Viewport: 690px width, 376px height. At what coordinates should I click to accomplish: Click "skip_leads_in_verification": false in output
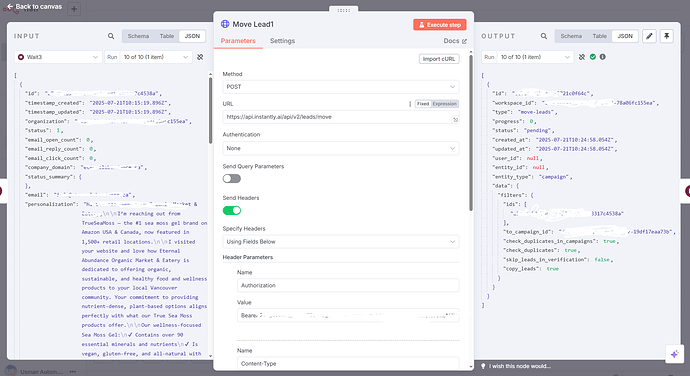(558, 260)
